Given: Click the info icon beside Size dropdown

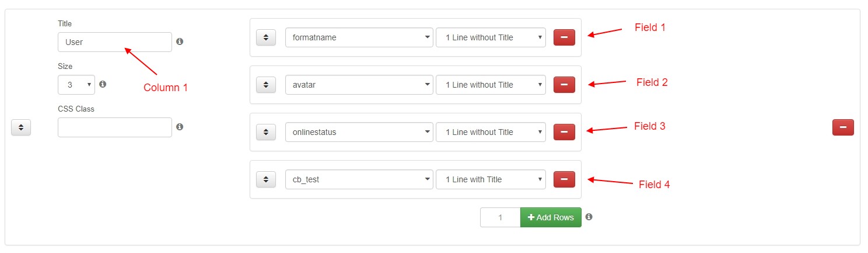Looking at the screenshot, I should pyautogui.click(x=103, y=84).
